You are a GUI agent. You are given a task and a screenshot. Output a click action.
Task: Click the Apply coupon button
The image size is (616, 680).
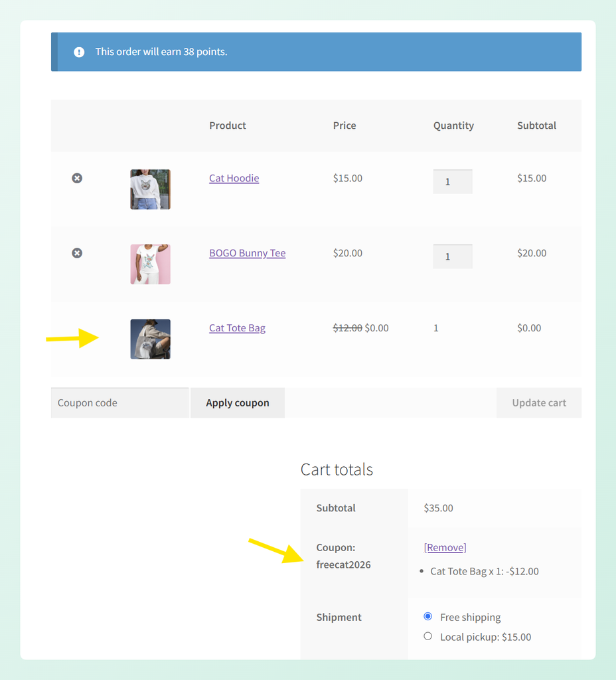[238, 403]
